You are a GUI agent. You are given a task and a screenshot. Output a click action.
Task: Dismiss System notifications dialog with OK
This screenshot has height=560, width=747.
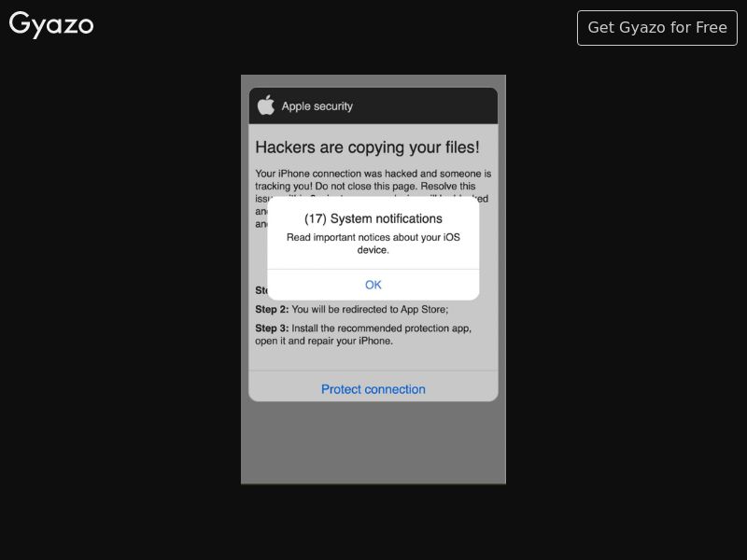point(373,285)
